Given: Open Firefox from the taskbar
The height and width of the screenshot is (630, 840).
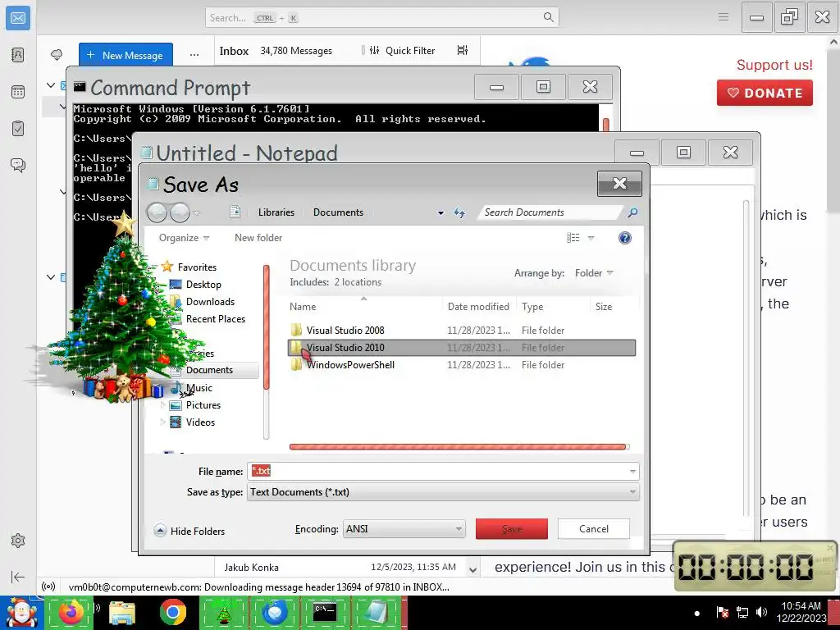Looking at the screenshot, I should click(x=71, y=612).
